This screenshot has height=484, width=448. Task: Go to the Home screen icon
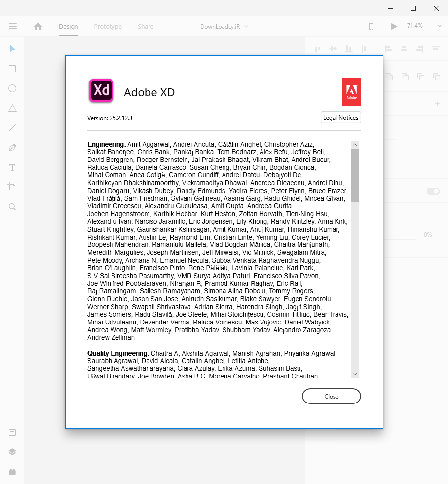tap(38, 26)
